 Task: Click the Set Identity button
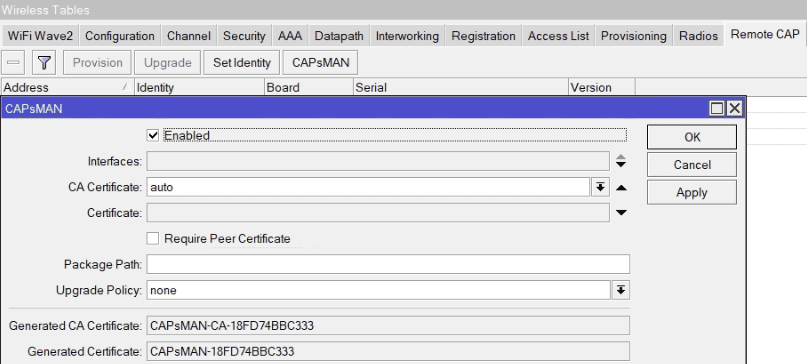tap(241, 63)
